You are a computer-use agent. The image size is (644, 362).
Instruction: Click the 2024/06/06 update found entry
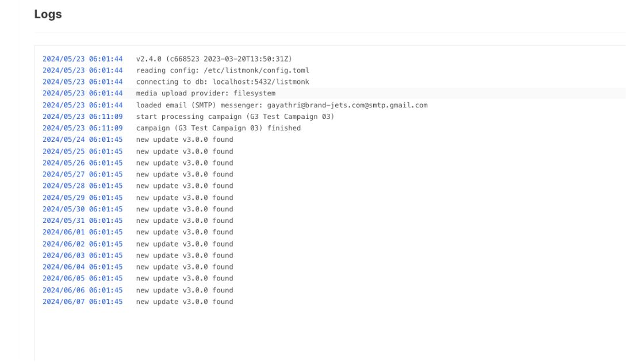[185, 290]
